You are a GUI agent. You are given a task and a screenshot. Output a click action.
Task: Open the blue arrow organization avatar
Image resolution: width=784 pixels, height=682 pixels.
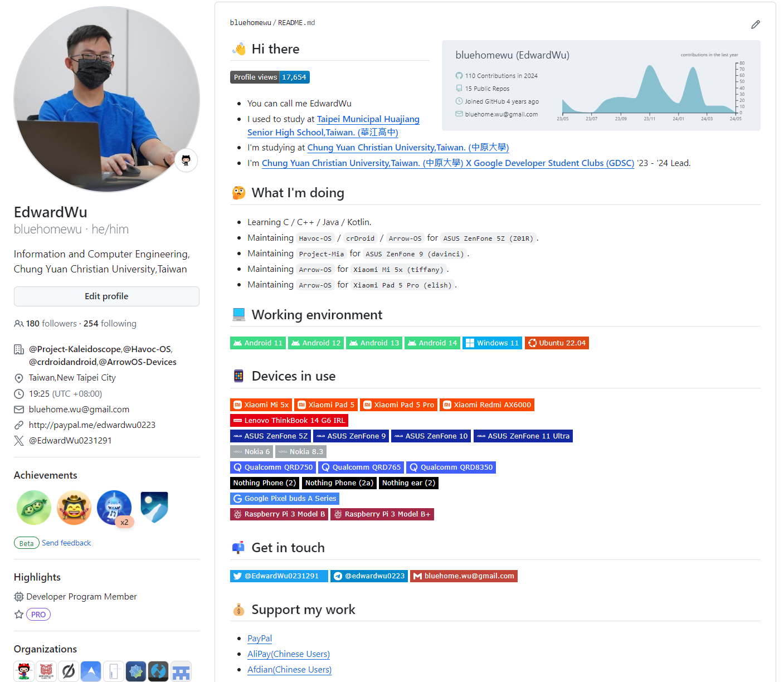click(x=91, y=671)
